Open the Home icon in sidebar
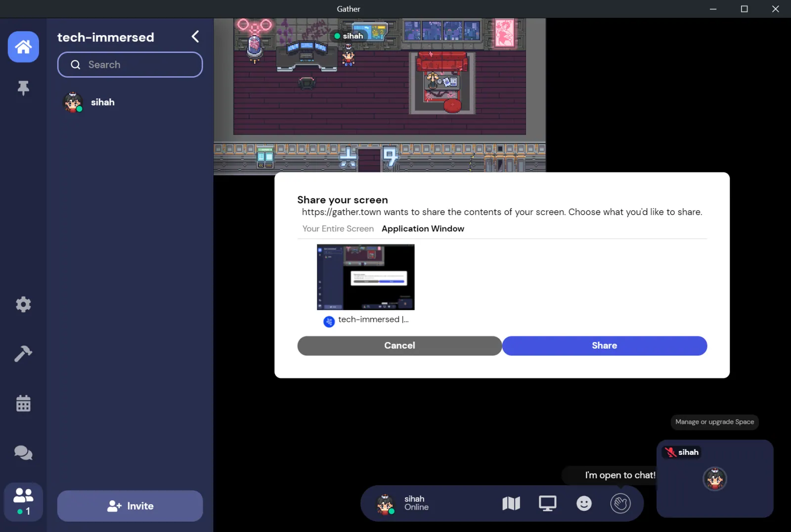Screen dimensions: 791x532 click(23, 47)
